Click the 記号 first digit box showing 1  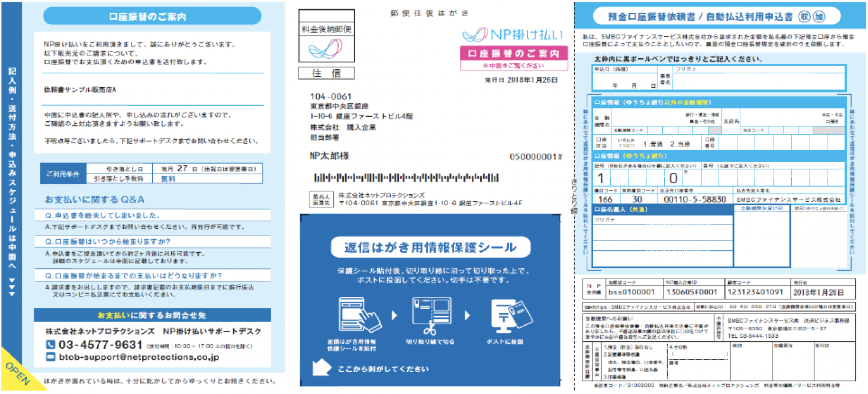point(602,178)
